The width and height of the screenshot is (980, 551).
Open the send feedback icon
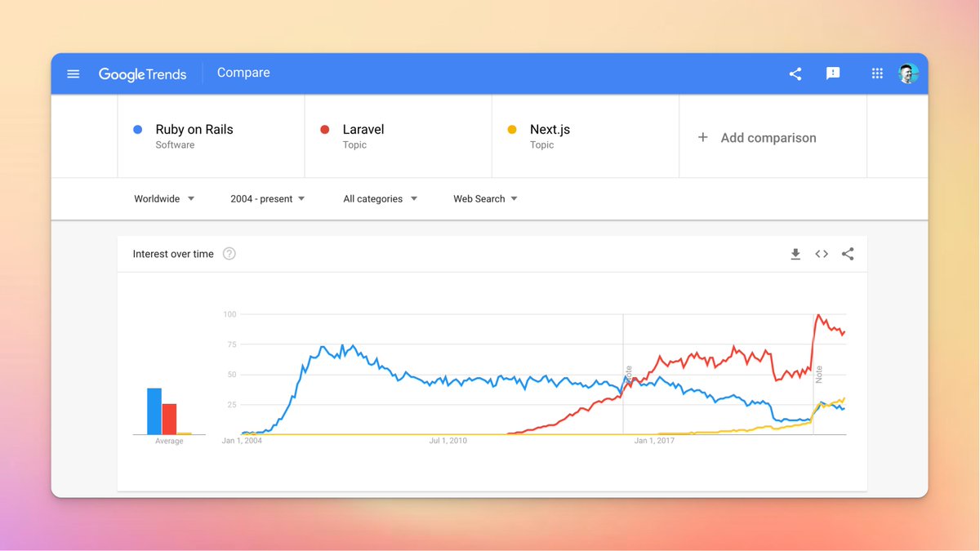[x=833, y=73]
